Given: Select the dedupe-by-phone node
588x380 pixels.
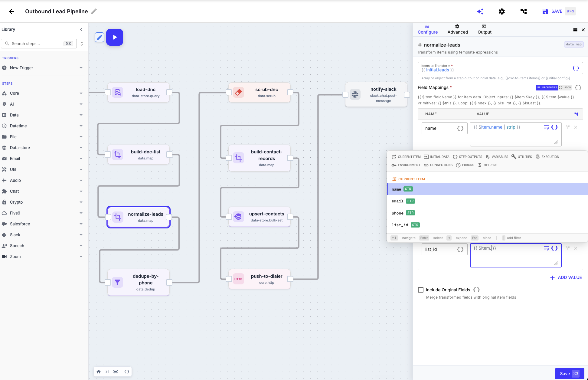Looking at the screenshot, I should click(x=139, y=282).
